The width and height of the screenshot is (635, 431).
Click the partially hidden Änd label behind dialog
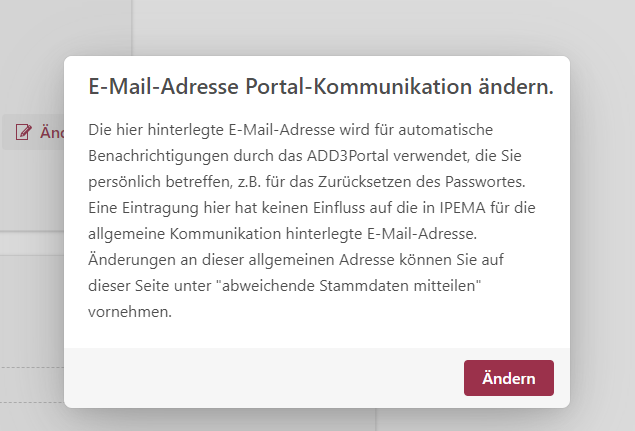51,131
